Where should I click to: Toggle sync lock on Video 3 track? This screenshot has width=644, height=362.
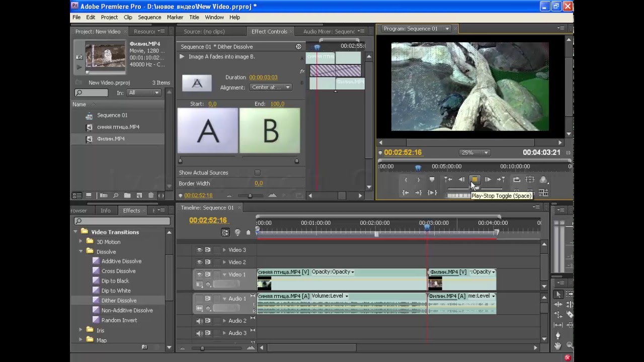tap(207, 250)
